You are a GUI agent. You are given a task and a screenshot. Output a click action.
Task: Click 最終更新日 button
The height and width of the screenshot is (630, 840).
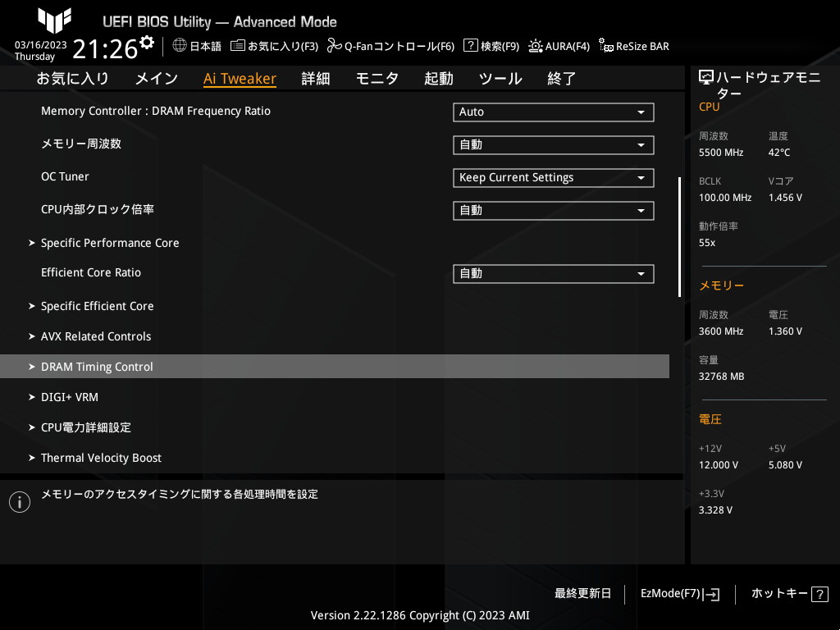point(583,594)
